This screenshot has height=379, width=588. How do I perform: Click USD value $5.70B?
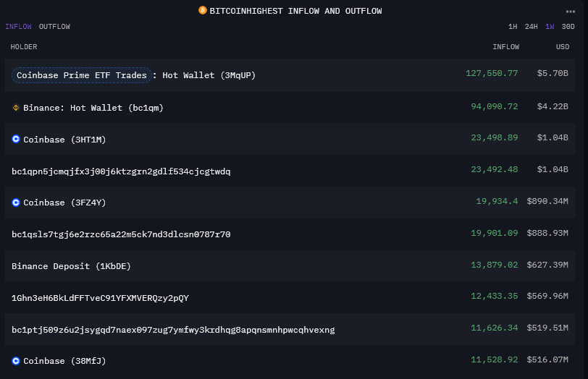tap(553, 73)
